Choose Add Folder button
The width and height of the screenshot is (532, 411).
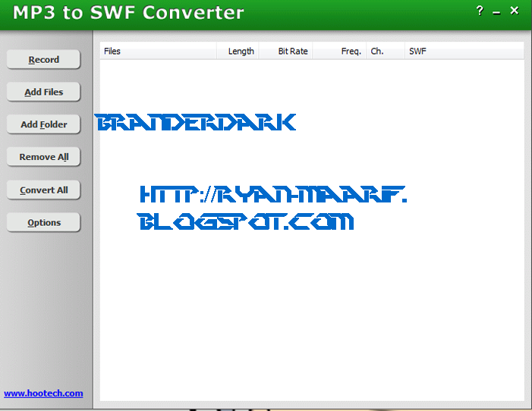pyautogui.click(x=43, y=124)
